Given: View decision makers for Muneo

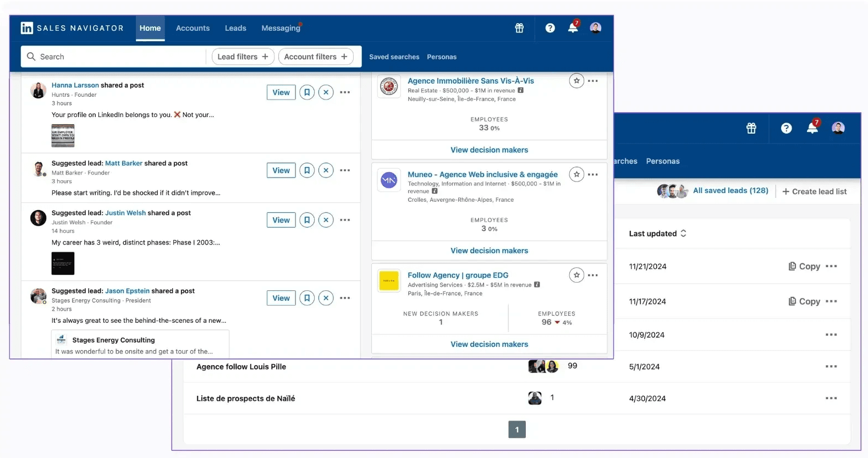Looking at the screenshot, I should coord(489,250).
